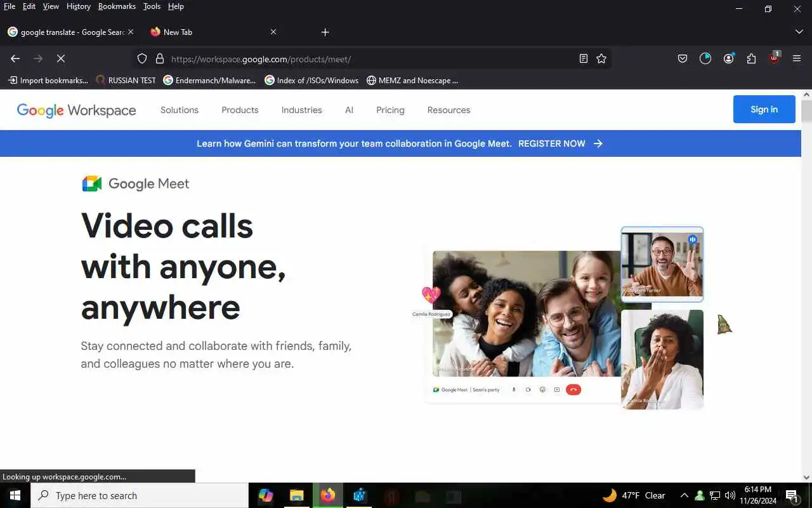Open the Windows Start menu
The image size is (812, 508).
click(x=15, y=495)
